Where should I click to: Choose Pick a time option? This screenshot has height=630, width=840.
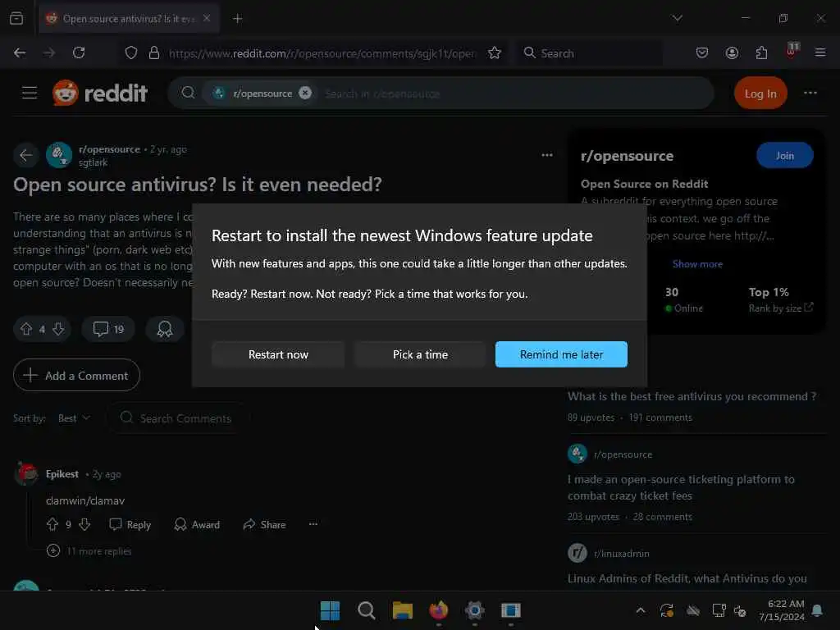tap(420, 354)
